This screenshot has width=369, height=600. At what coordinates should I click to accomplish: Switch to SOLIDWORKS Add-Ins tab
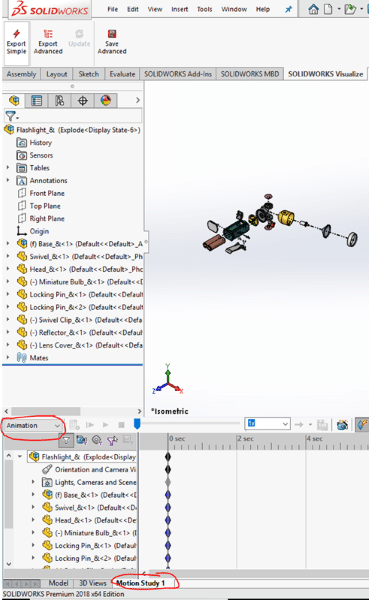[178, 74]
